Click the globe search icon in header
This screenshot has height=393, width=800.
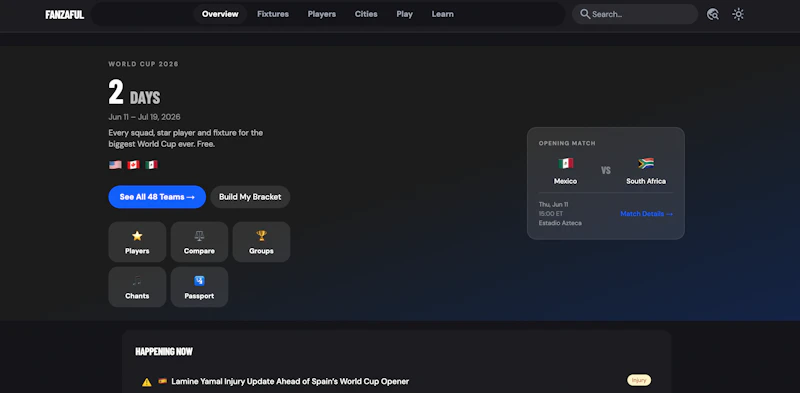713,14
